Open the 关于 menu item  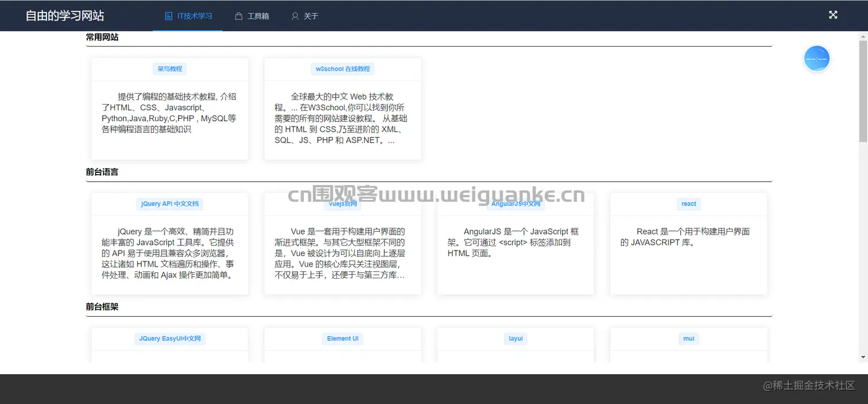coord(304,16)
